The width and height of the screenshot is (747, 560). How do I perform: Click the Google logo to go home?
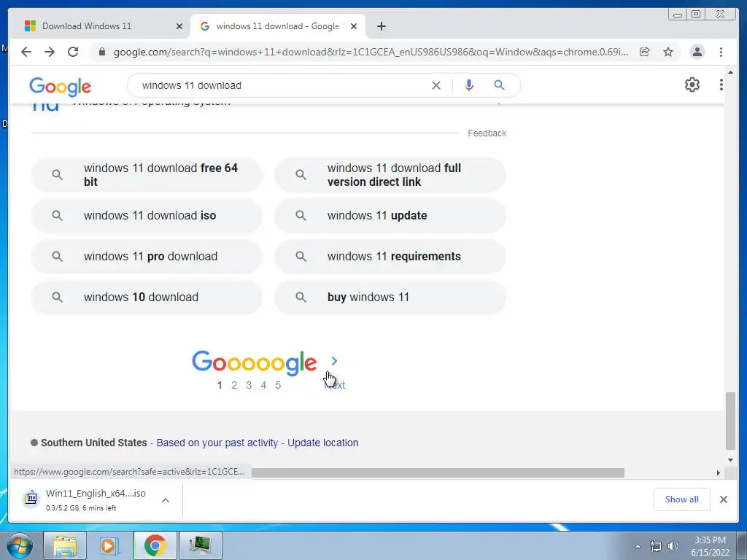click(x=60, y=87)
